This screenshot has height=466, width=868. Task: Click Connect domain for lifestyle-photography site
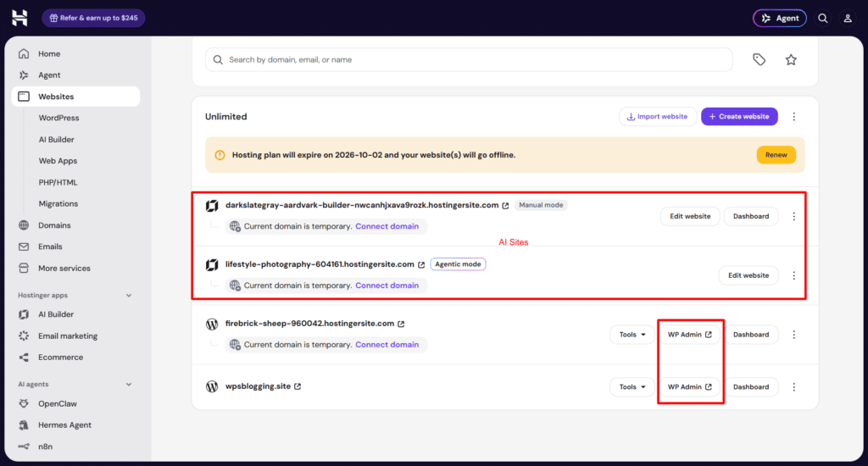pos(387,286)
